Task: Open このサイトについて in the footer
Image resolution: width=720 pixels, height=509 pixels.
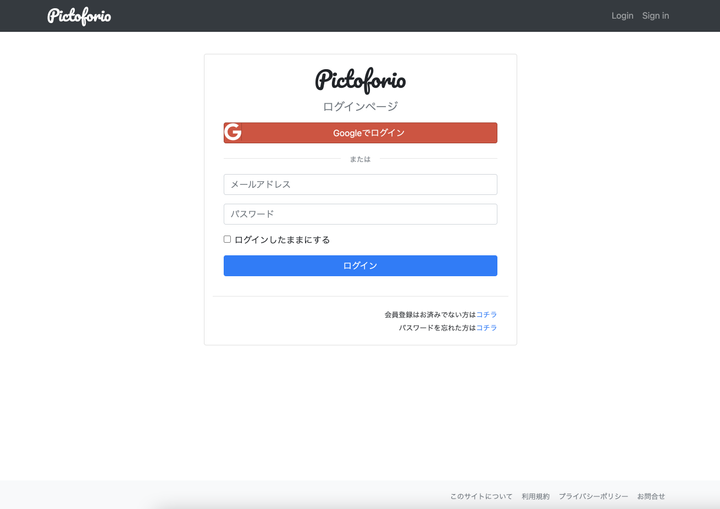Action: pyautogui.click(x=481, y=496)
